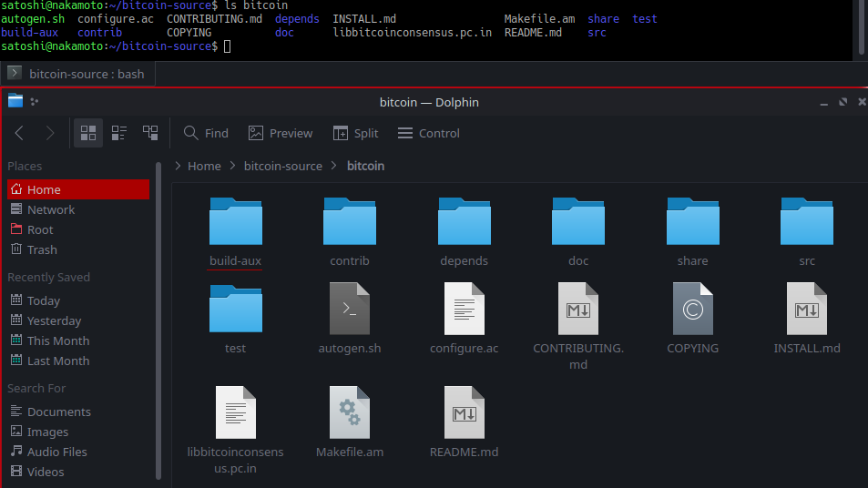Click bitcoin in breadcrumb path
The width and height of the screenshot is (868, 488).
[x=365, y=166]
